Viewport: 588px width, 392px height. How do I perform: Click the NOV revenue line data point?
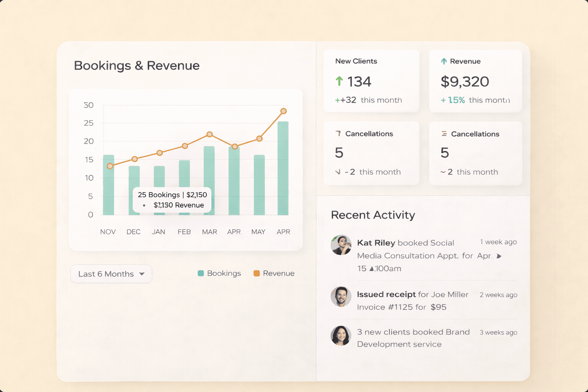[110, 166]
